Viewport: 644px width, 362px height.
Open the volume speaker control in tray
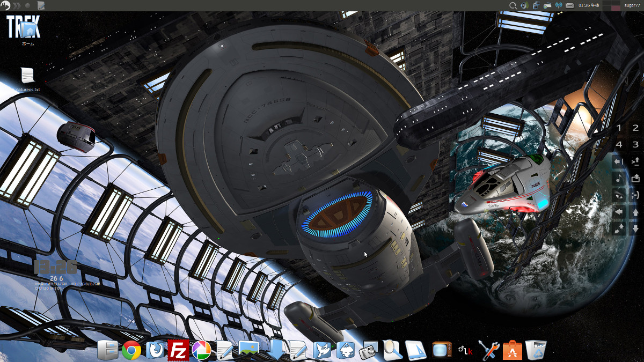click(524, 5)
